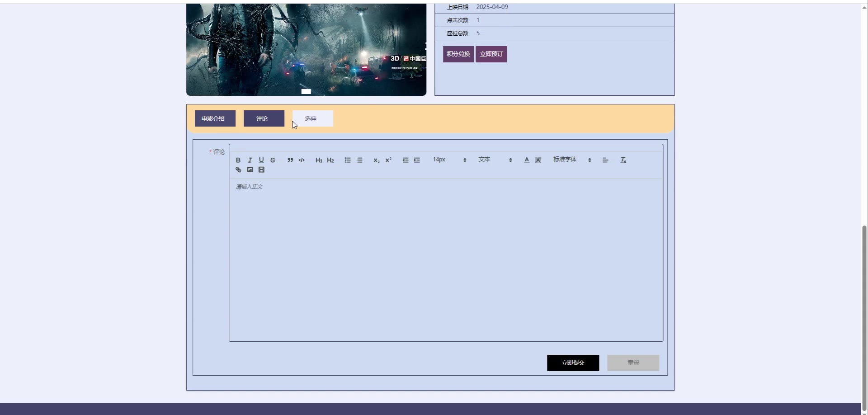Create a numbered list
Viewport: 868px width, 415px height.
[x=348, y=160]
